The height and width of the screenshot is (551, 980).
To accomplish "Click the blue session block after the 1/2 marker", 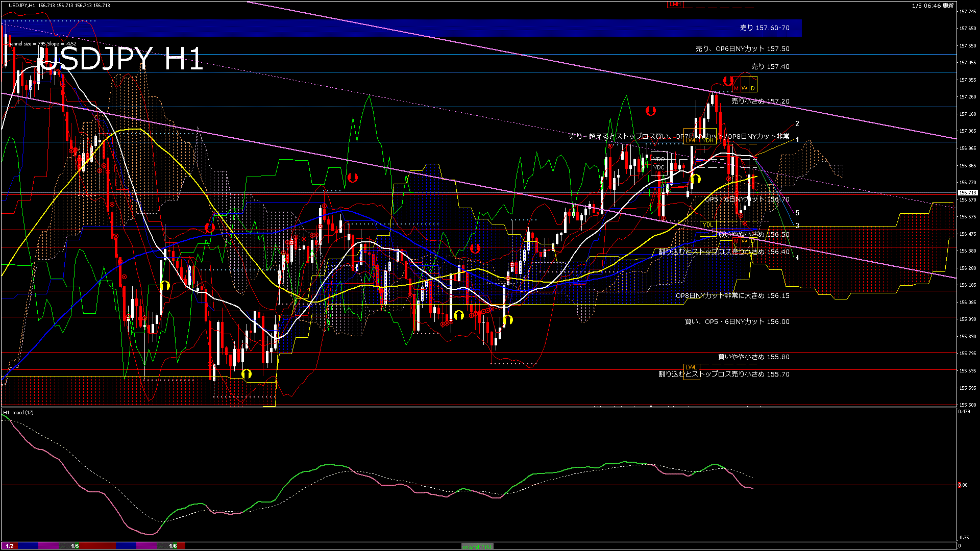I will click(28, 546).
